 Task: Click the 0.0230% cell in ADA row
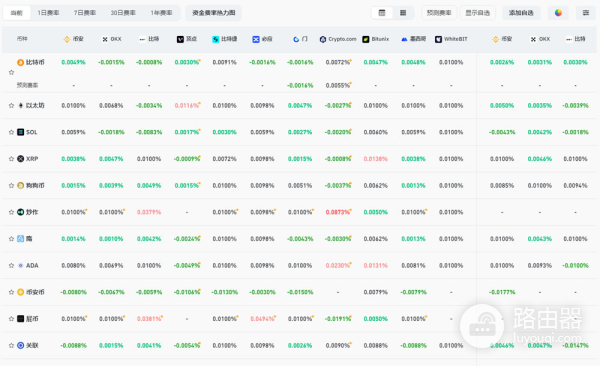[x=338, y=265]
